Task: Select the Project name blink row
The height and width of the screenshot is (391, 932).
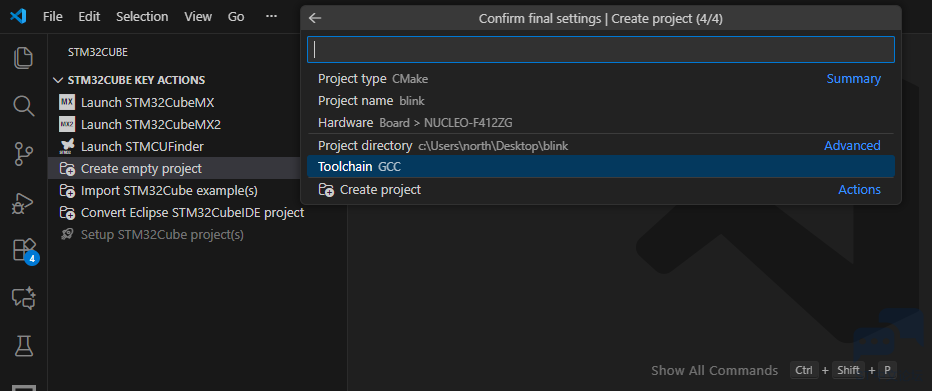Action: tap(600, 101)
